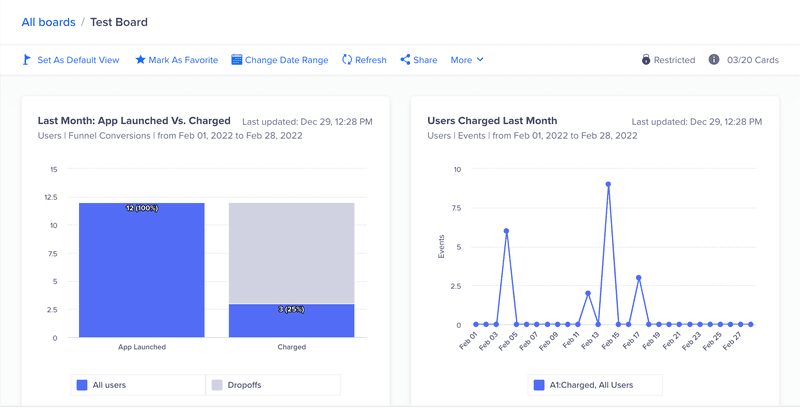Viewport: 800px width, 408px height.
Task: Click the info icon beside 03/20 Cards
Action: (714, 60)
